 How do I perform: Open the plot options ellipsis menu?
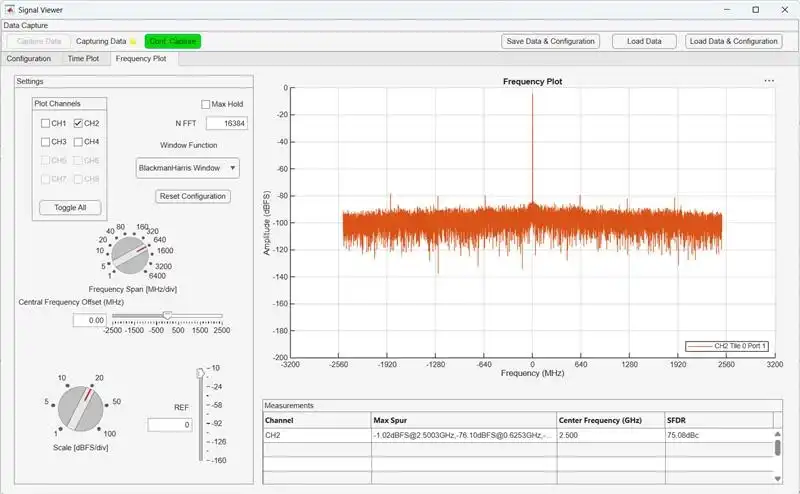(769, 81)
